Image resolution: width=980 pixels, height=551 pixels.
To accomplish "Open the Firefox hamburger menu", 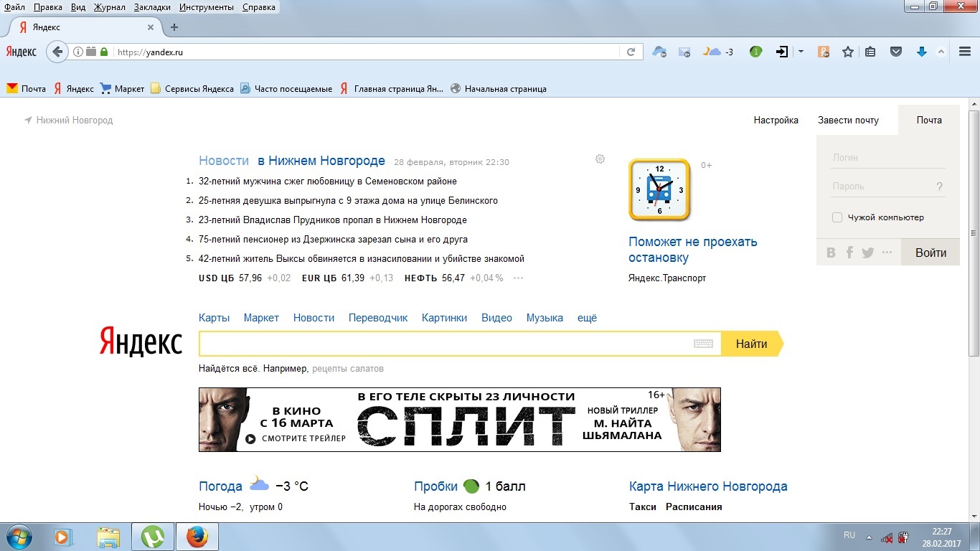I will coord(964,52).
